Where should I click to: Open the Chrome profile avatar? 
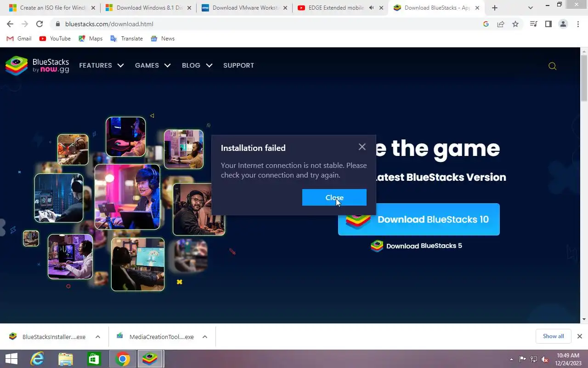pyautogui.click(x=563, y=24)
